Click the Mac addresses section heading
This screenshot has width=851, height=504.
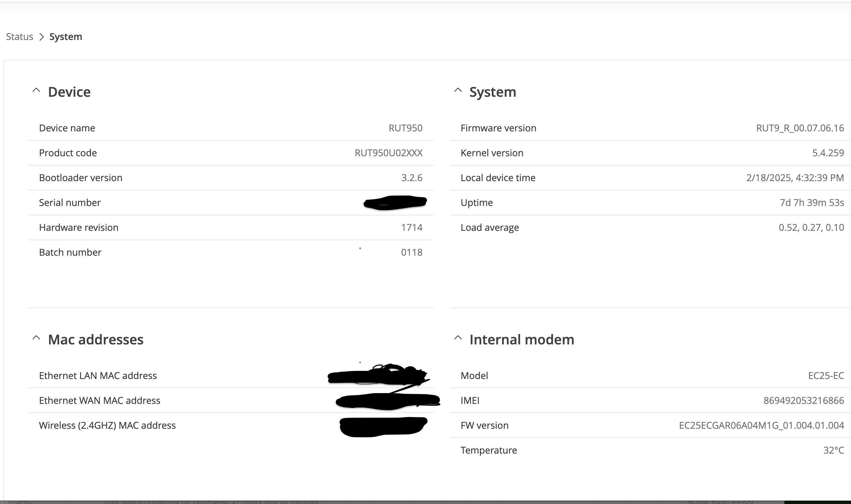96,340
